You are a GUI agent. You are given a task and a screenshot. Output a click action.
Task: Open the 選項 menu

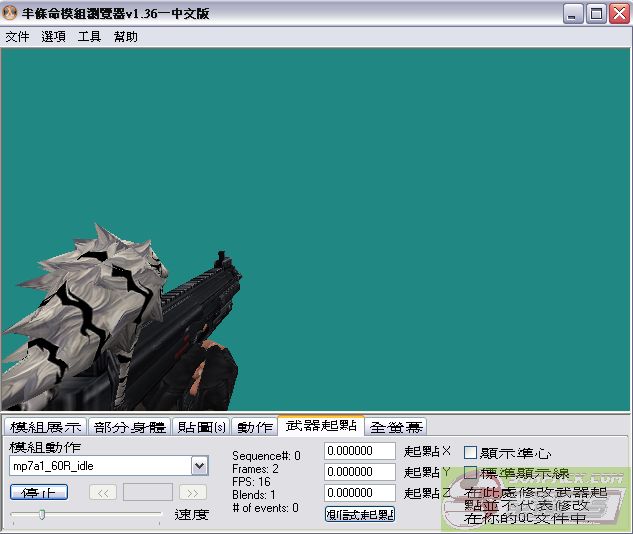pyautogui.click(x=54, y=37)
